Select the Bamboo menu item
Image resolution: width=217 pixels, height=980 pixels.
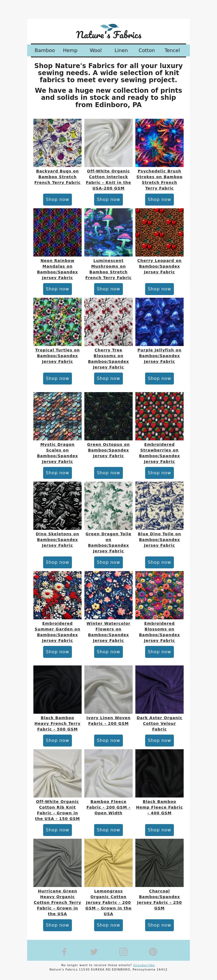(x=44, y=50)
